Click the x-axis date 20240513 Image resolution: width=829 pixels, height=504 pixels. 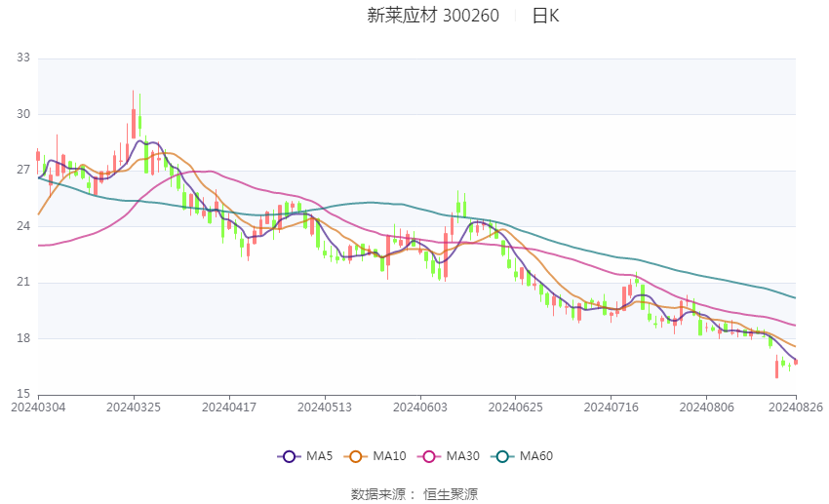(325, 407)
